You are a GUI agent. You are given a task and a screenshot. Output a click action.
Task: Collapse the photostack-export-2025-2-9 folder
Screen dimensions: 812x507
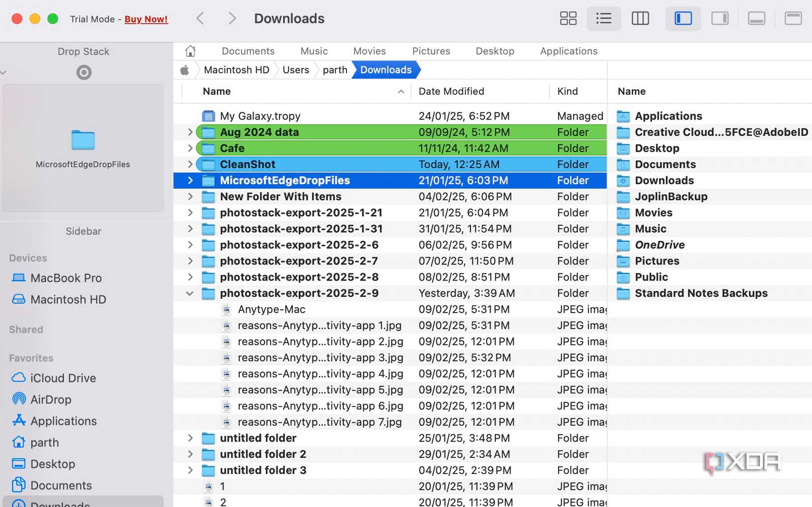[189, 293]
